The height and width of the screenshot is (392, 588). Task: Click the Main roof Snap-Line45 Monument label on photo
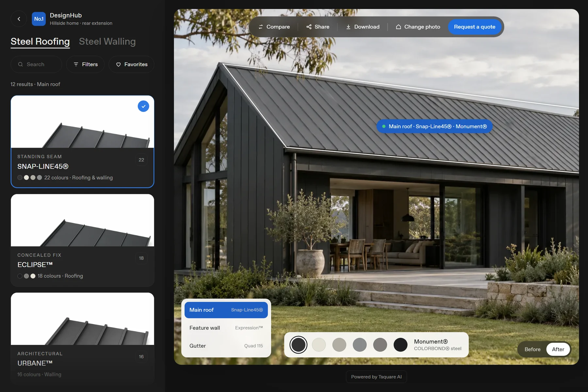(434, 126)
